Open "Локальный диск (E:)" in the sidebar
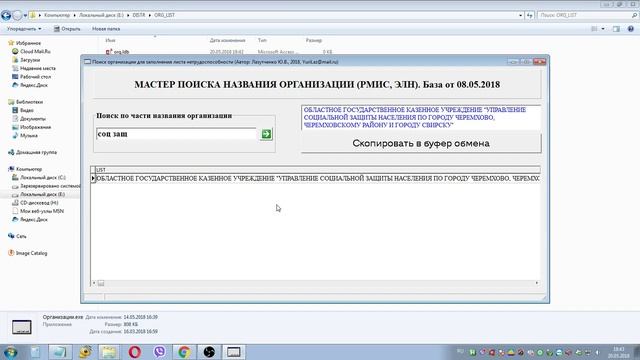Viewport: 640px width, 360px height. [42, 194]
